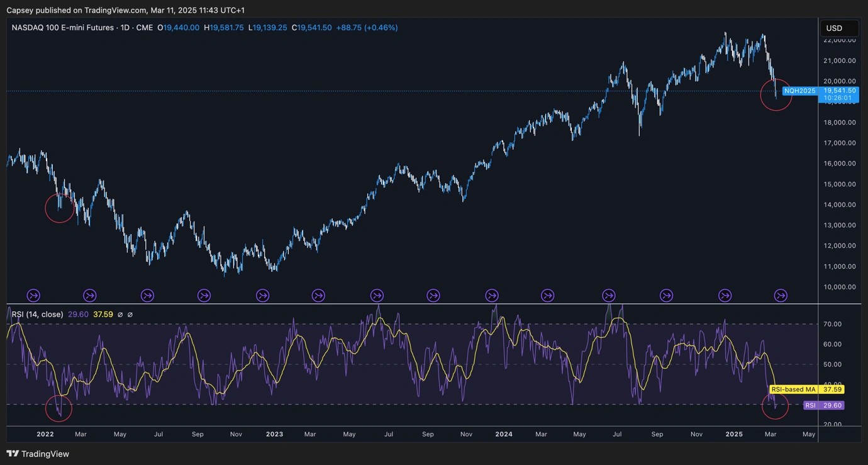Image resolution: width=868 pixels, height=465 pixels.
Task: Click the purple RSI value label on the axis
Action: (x=823, y=405)
